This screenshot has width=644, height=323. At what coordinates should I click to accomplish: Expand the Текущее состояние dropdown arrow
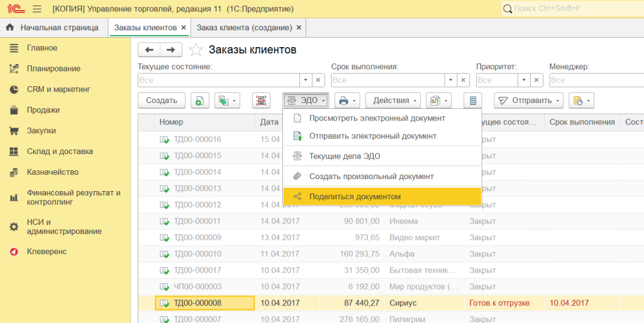306,80
